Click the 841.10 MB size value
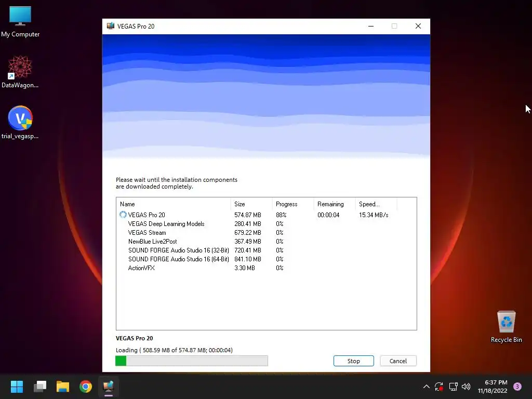This screenshot has height=399, width=532. coord(248,259)
